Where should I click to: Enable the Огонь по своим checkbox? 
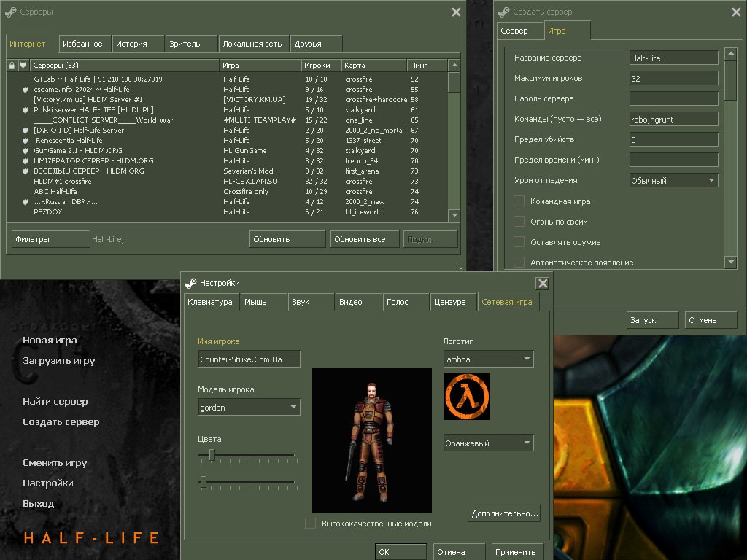point(520,222)
